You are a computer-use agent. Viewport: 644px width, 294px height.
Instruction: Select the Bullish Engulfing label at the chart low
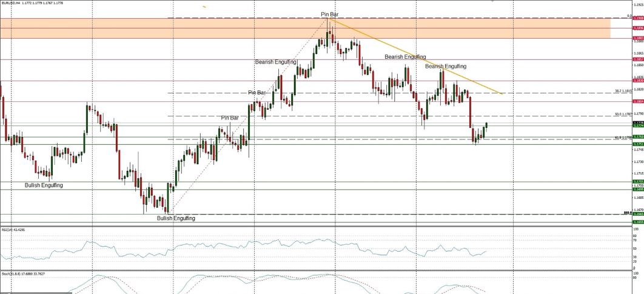tap(176, 218)
